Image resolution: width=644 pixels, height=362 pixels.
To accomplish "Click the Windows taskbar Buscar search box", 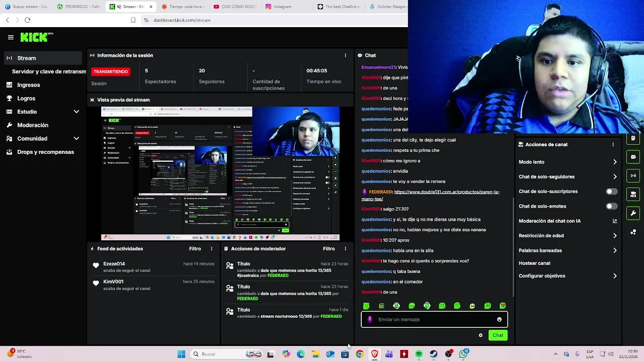I will click(227, 354).
